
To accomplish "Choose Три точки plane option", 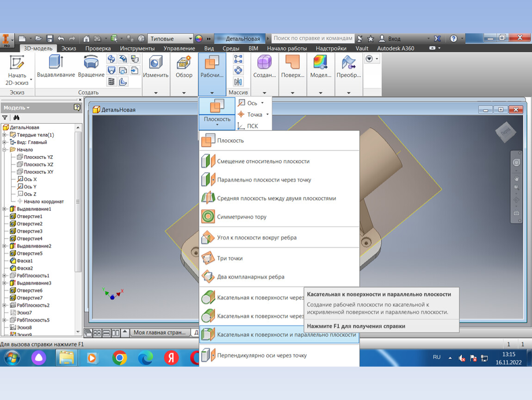I will click(x=279, y=258).
